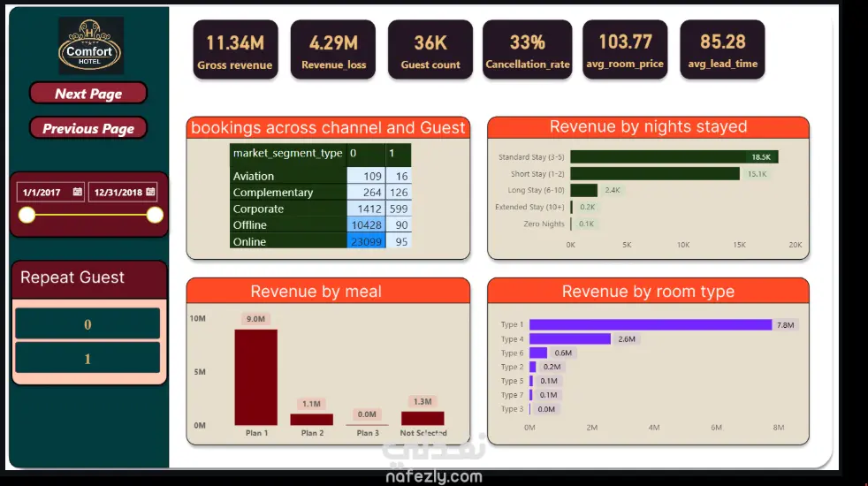
Task: Click the Type 7 room label
Action: 512,395
